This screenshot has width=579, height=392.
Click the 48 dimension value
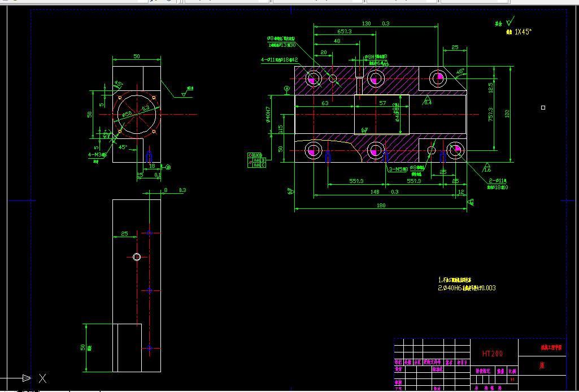[x=337, y=41]
